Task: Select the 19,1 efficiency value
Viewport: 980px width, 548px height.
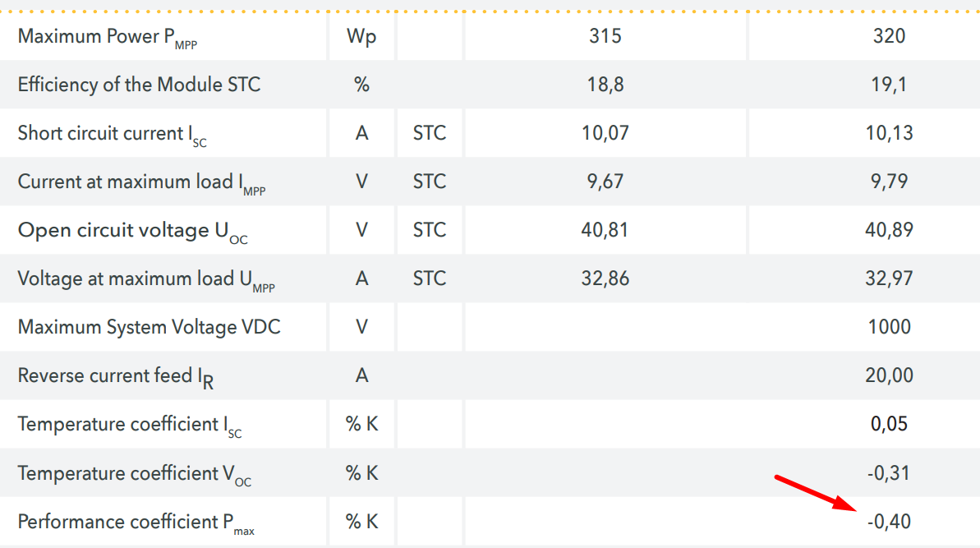Action: pyautogui.click(x=890, y=85)
